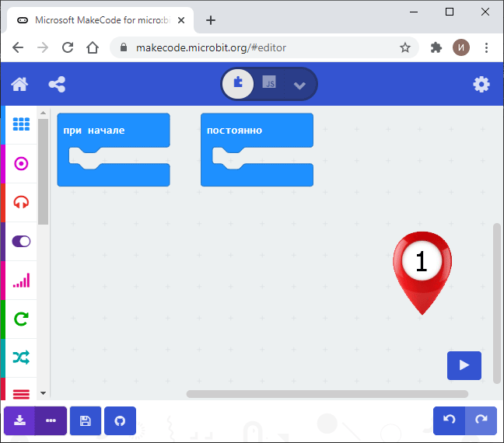
Task: Switch to Blocks editor view
Action: 238,84
